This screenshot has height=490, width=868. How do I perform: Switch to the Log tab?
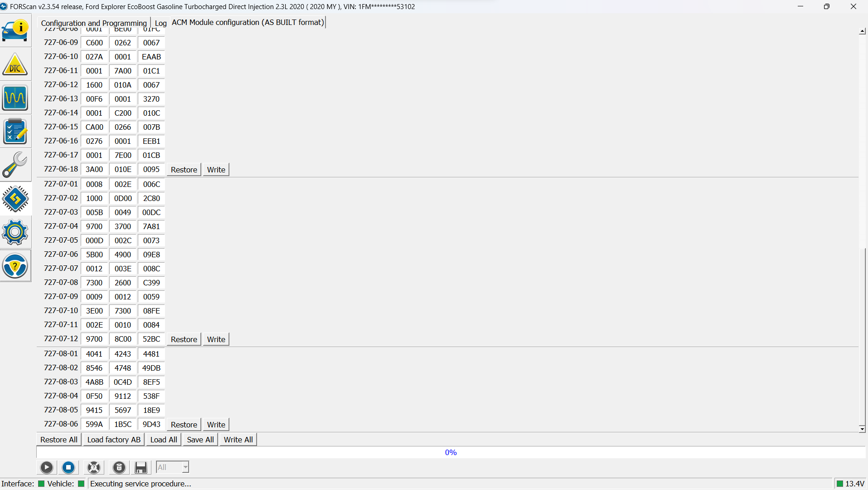160,23
